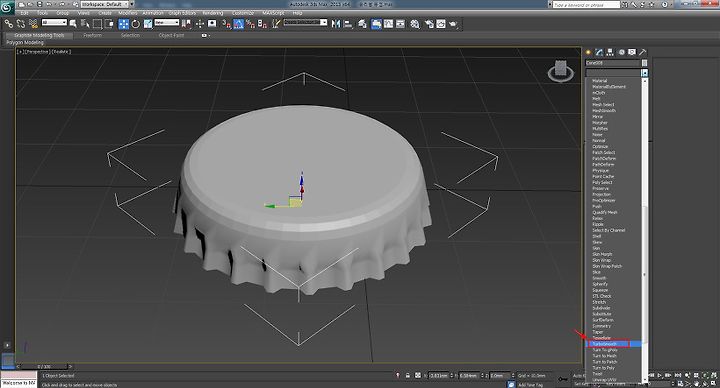
Task: Click the Edit Named Selection Sets icon
Action: [276, 23]
